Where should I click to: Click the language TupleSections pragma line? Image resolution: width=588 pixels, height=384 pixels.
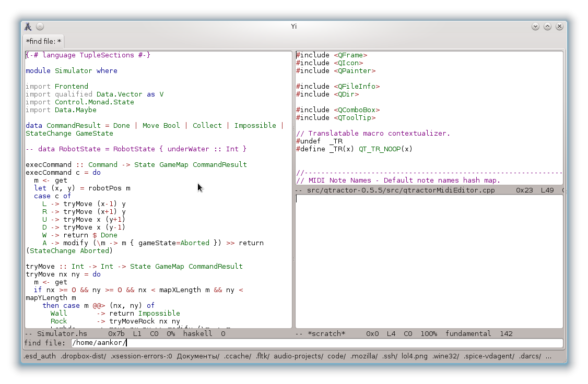pos(88,55)
